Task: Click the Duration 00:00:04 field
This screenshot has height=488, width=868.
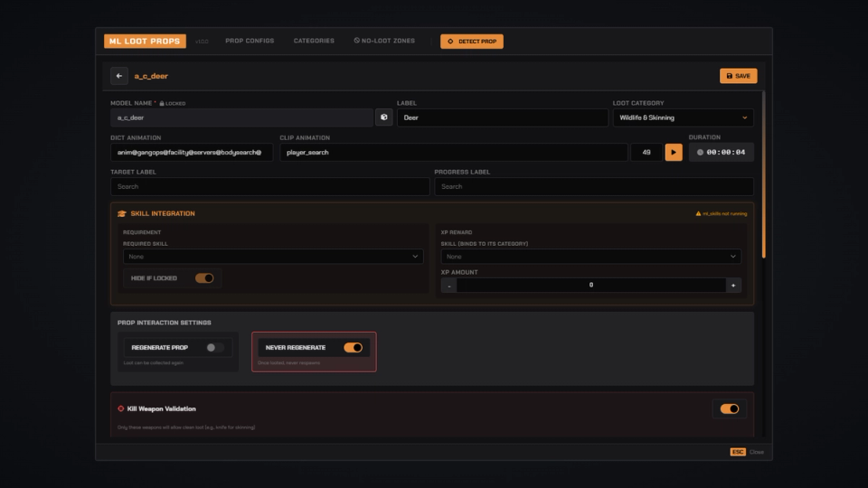Action: pos(722,152)
